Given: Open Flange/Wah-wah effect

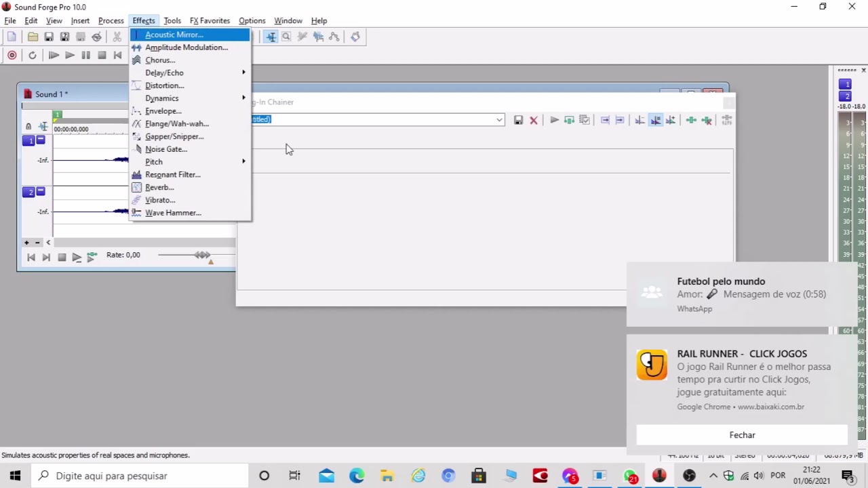Looking at the screenshot, I should coord(191,123).
